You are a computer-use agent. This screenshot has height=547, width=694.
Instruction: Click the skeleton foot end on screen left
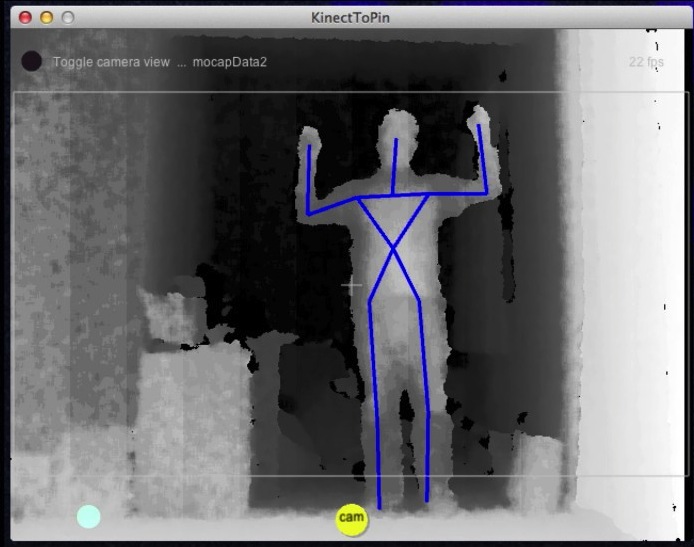[x=379, y=507]
